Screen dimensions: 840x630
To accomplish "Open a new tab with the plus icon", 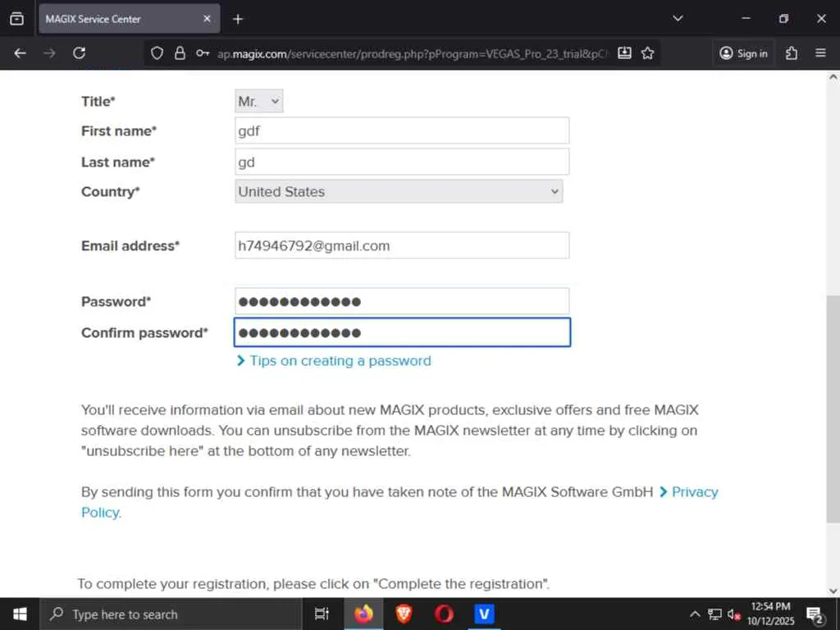I will [x=238, y=20].
